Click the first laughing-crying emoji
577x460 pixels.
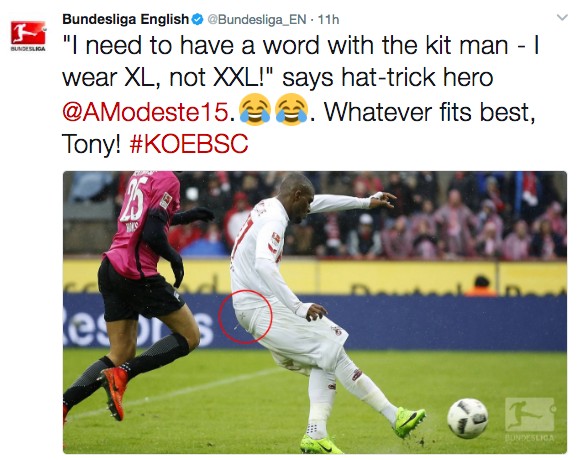pyautogui.click(x=255, y=110)
